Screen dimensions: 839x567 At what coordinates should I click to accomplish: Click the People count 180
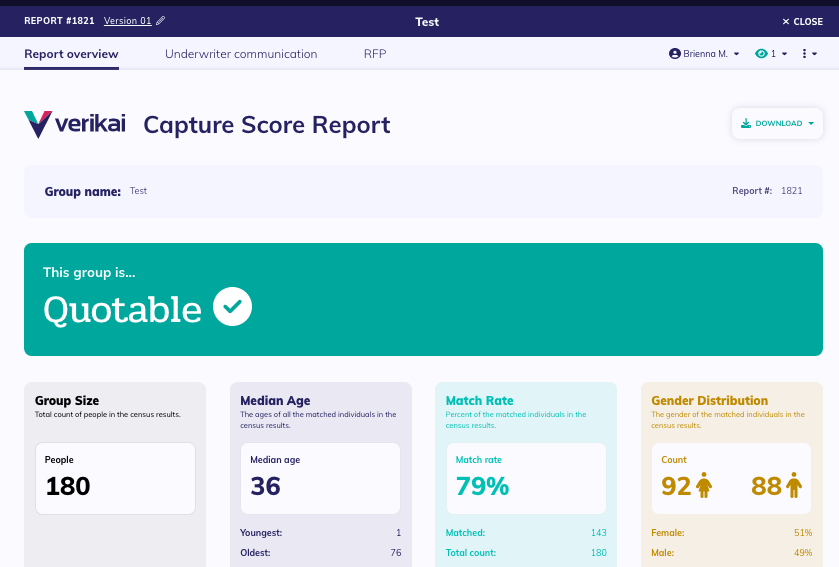(x=68, y=486)
